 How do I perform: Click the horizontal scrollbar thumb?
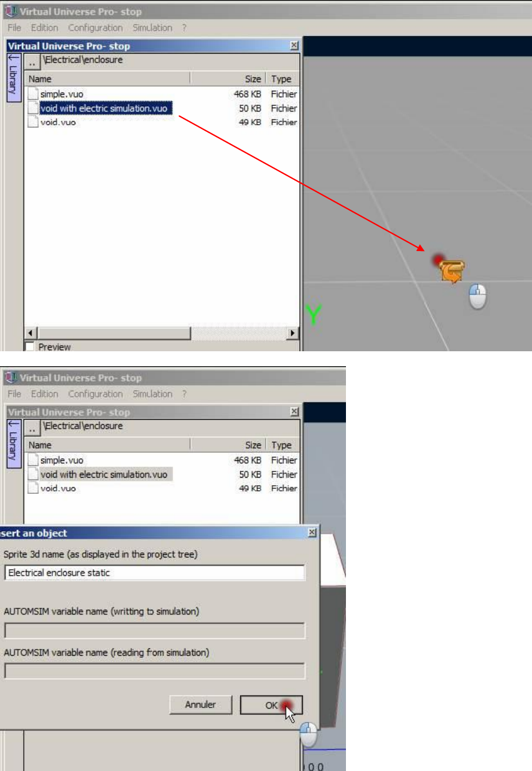pos(113,333)
